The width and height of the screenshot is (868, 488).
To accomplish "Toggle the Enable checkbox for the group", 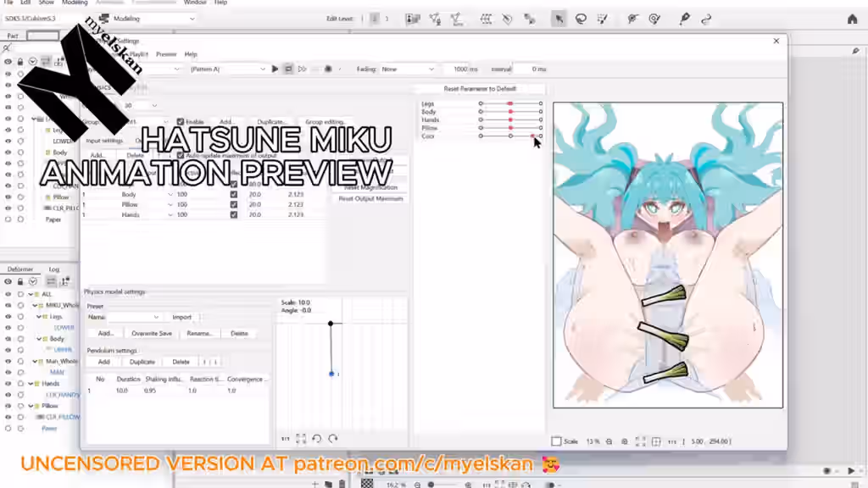I will pos(181,122).
